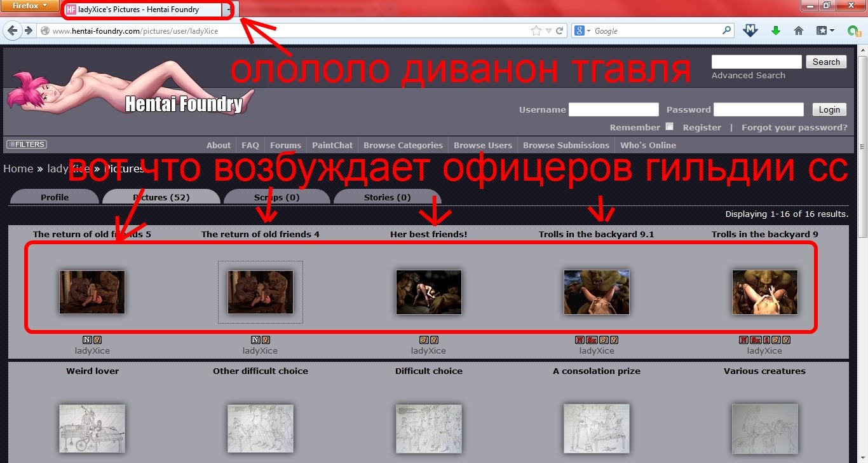
Task: Click ladyXice under Her best friends!
Action: coord(428,350)
